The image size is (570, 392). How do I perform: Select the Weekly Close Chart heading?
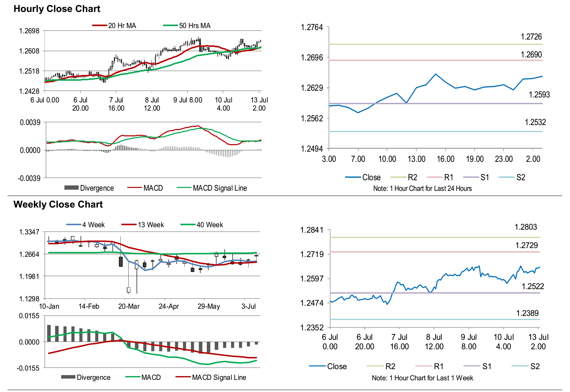[58, 204]
